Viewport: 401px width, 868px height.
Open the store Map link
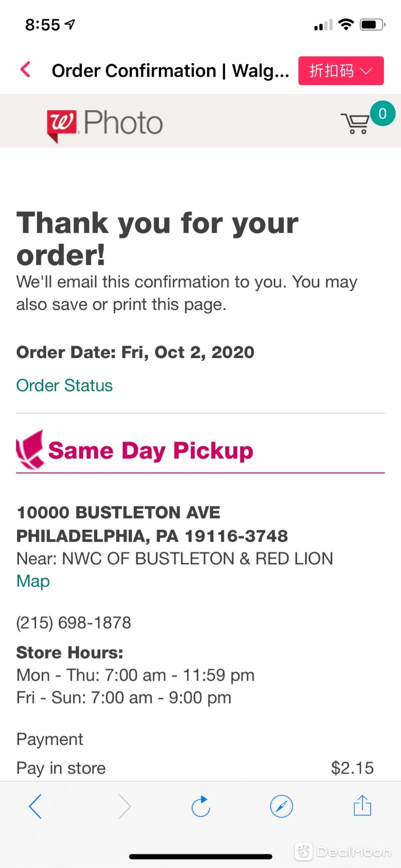pyautogui.click(x=33, y=581)
